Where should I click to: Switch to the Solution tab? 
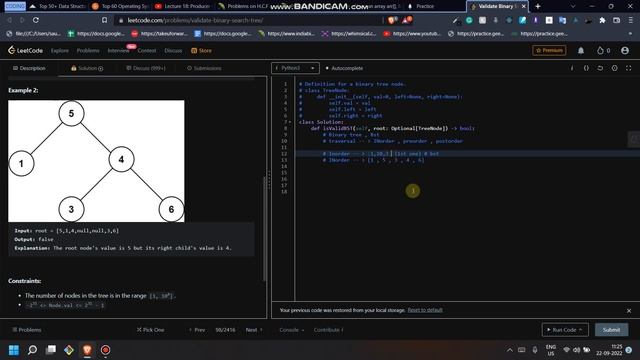coord(87,68)
